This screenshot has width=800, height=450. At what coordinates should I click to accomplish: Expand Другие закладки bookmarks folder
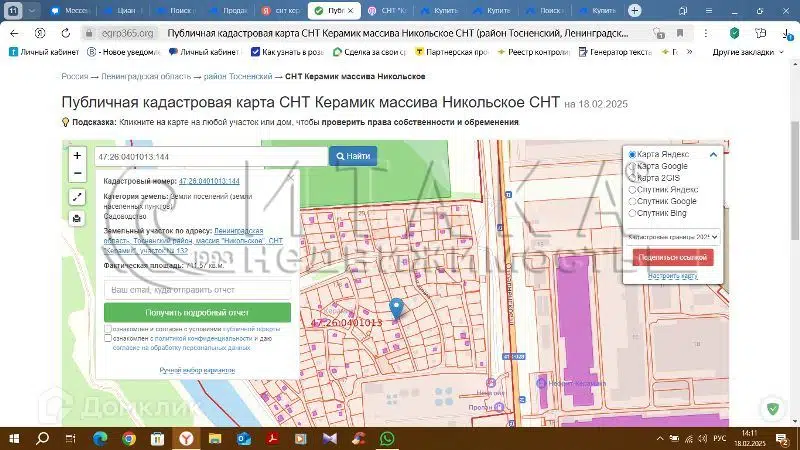pyautogui.click(x=747, y=51)
